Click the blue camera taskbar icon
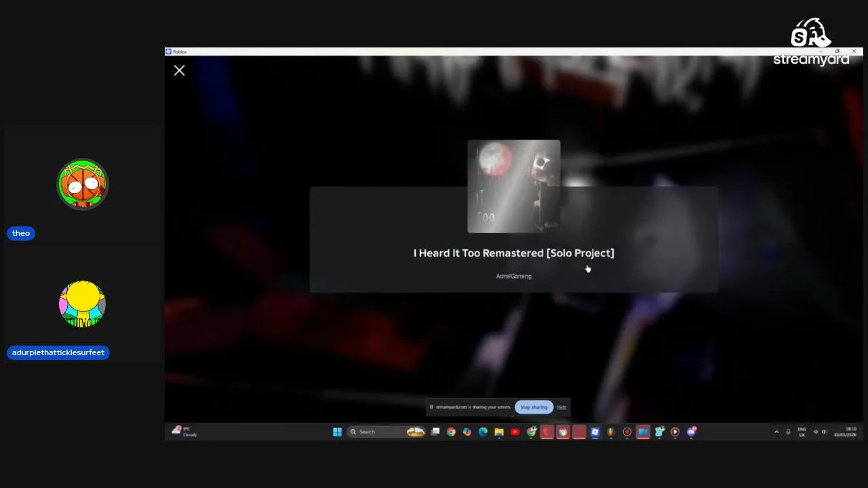 [x=643, y=432]
